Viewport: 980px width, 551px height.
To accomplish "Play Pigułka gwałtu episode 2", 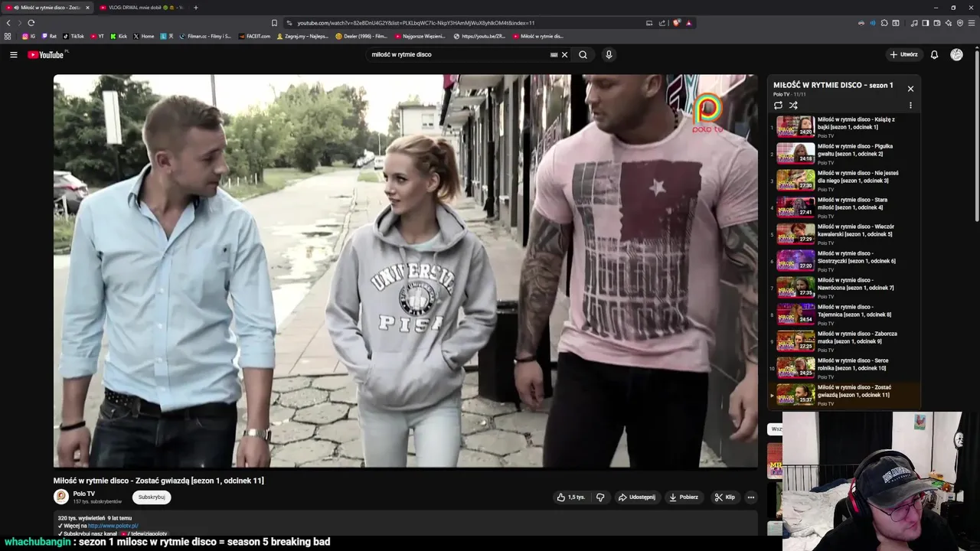I will [844, 153].
